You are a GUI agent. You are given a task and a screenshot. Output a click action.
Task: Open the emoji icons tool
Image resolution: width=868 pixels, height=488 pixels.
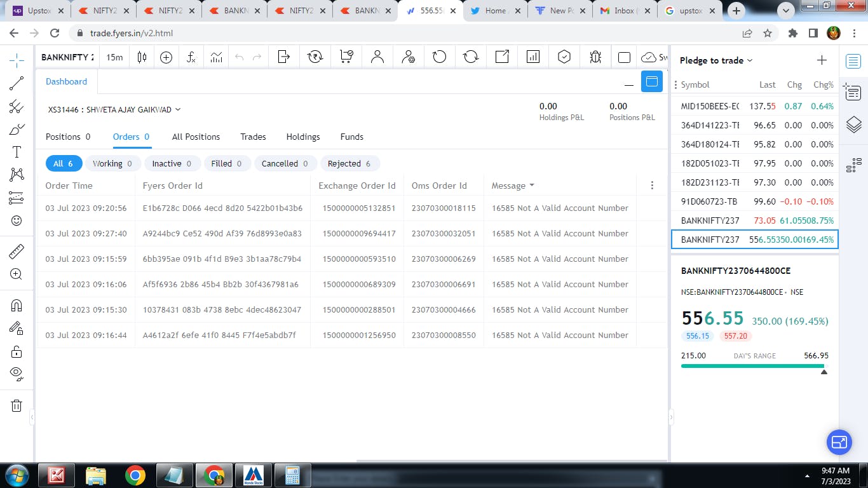click(17, 220)
